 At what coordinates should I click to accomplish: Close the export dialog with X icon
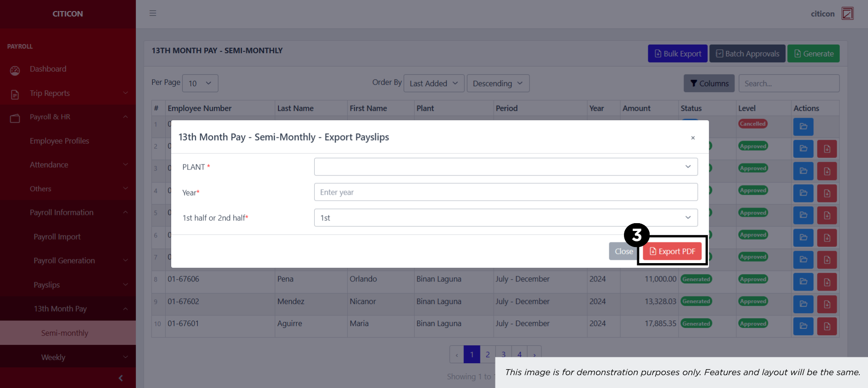coord(693,138)
